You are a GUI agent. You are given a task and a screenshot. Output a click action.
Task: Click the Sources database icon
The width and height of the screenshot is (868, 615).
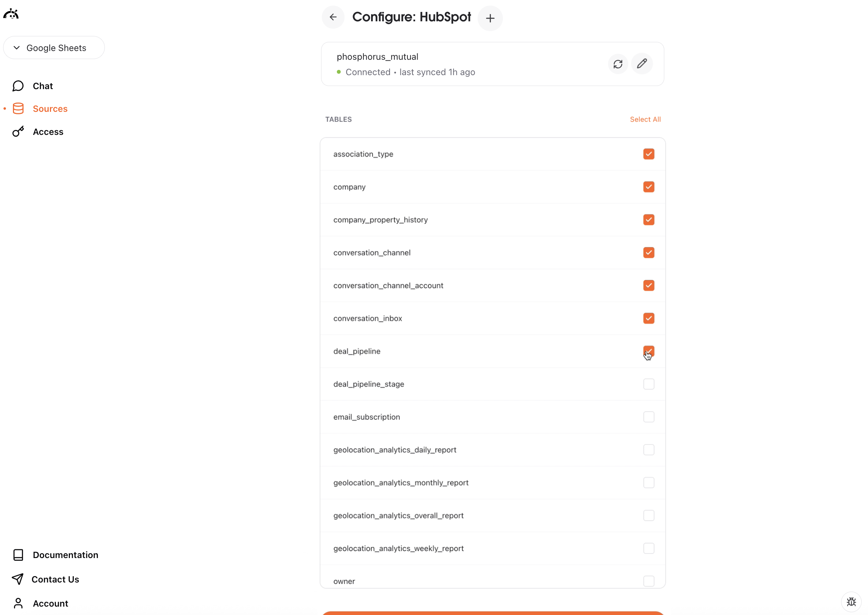18,109
